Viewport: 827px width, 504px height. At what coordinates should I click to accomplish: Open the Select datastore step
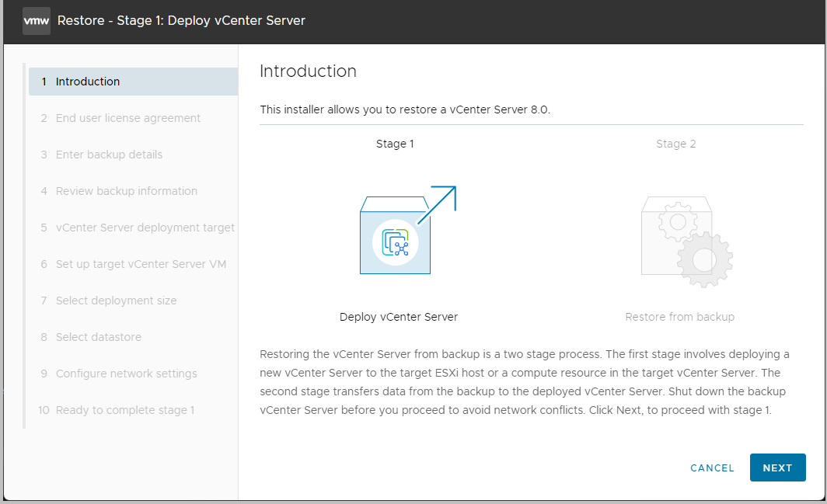[98, 337]
